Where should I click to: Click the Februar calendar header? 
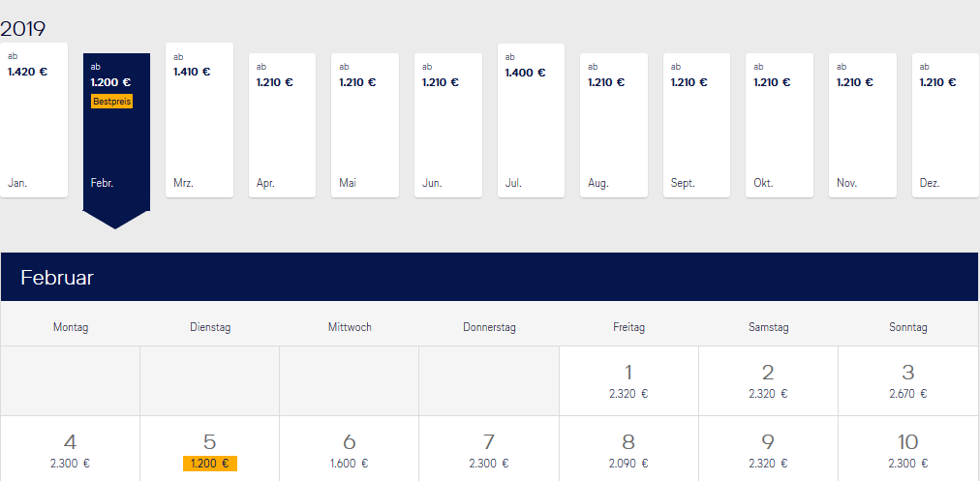point(489,277)
